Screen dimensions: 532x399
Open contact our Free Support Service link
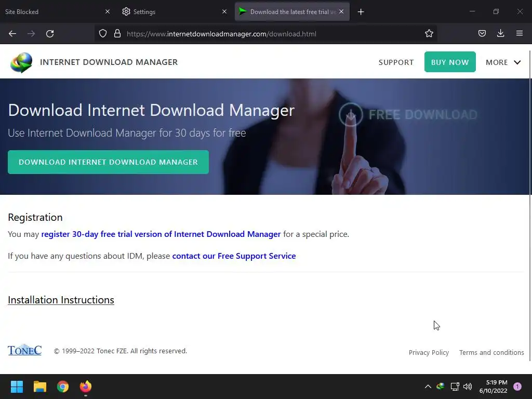(234, 256)
